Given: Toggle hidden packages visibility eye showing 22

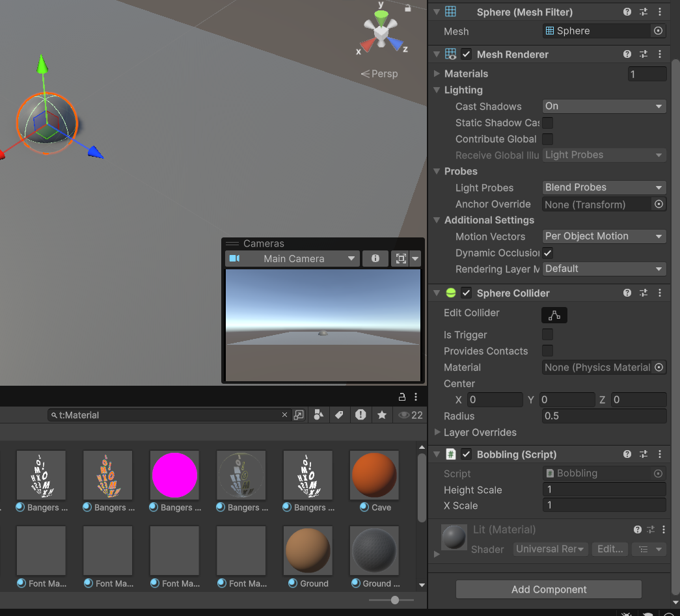Looking at the screenshot, I should click(410, 415).
